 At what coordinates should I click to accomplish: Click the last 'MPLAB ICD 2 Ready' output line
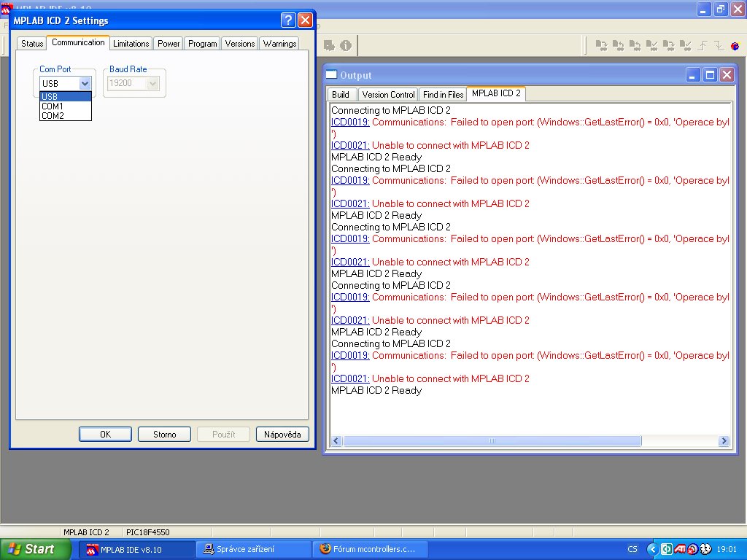click(376, 391)
